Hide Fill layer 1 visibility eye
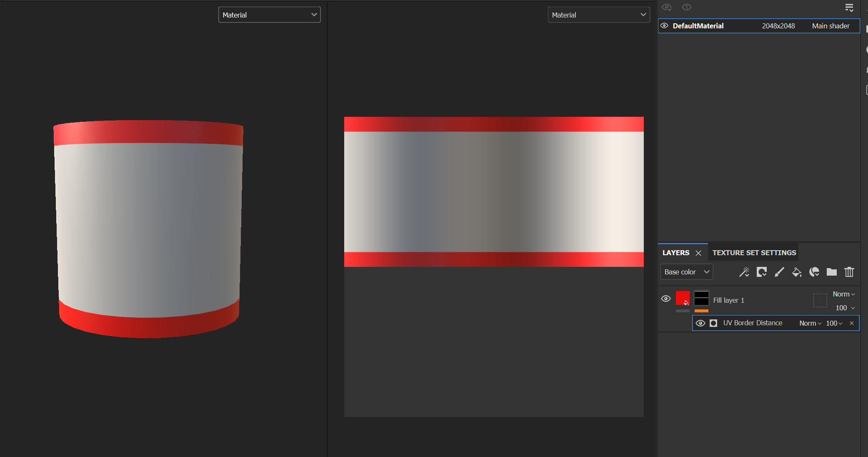 666,299
